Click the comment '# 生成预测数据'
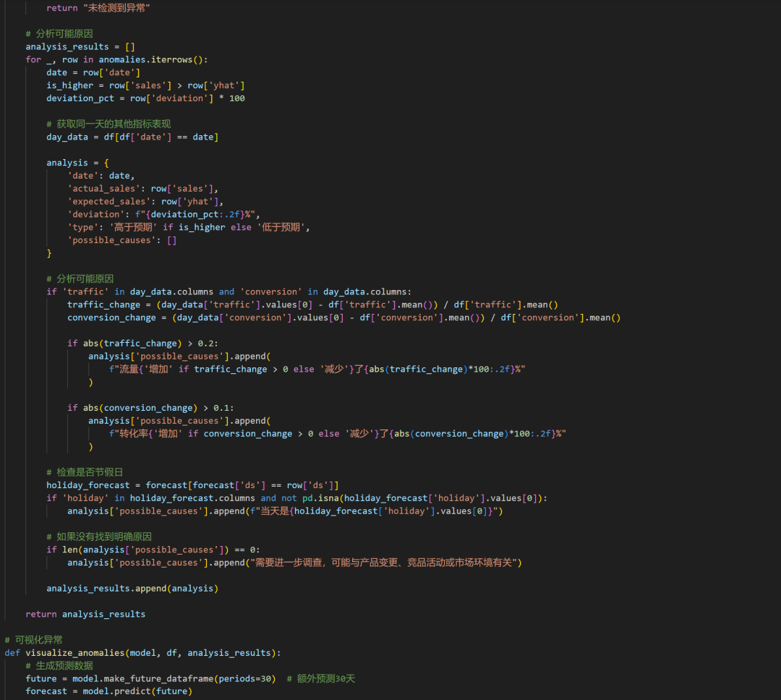 tap(59, 666)
